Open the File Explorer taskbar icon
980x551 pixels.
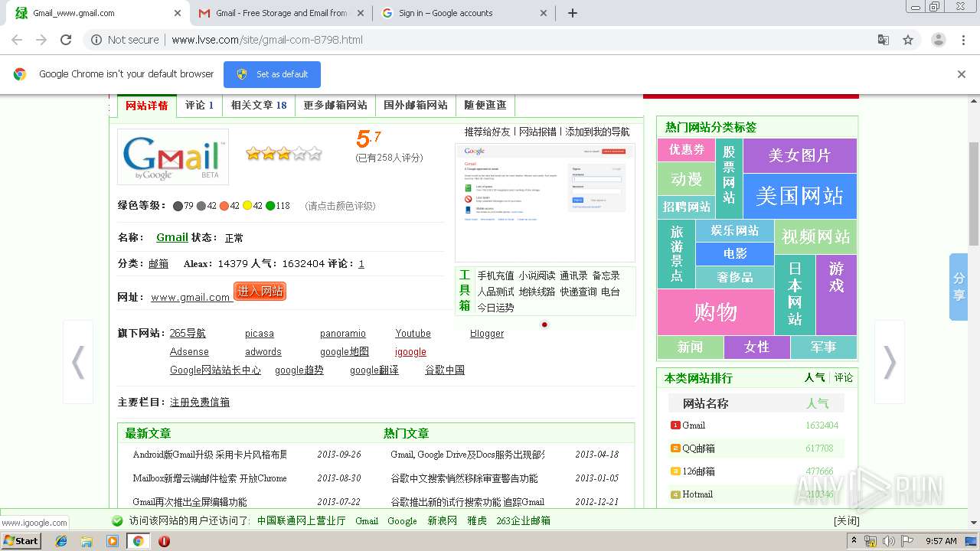click(87, 541)
